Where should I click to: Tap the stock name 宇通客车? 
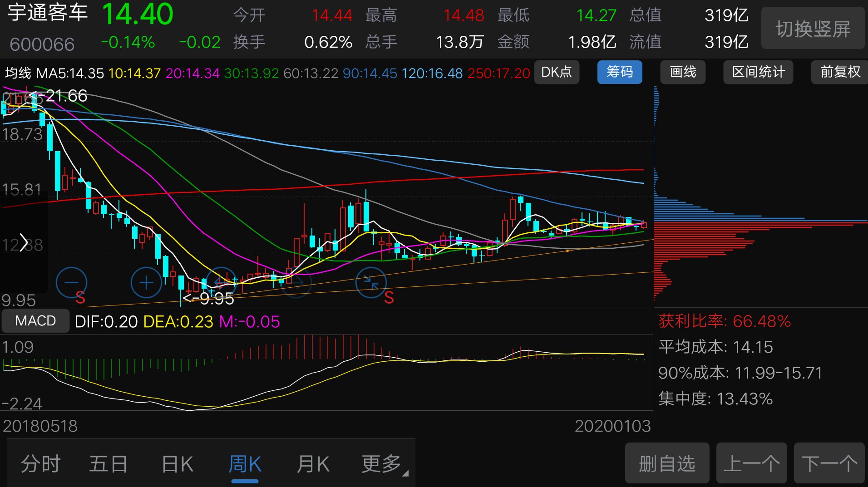click(48, 13)
